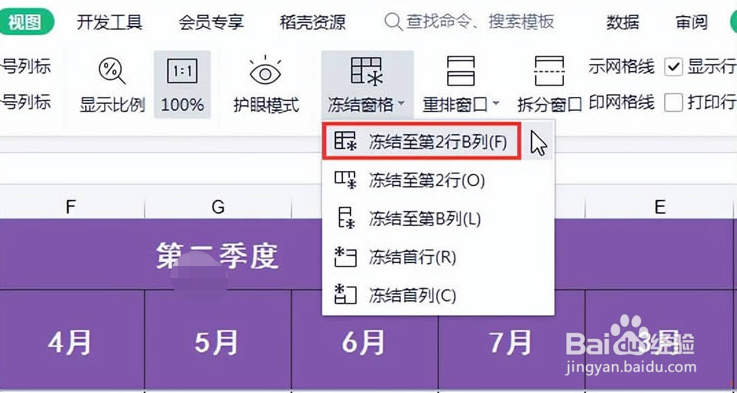Click icon beside 冻结首行(R)
The width and height of the screenshot is (737, 393).
point(345,257)
